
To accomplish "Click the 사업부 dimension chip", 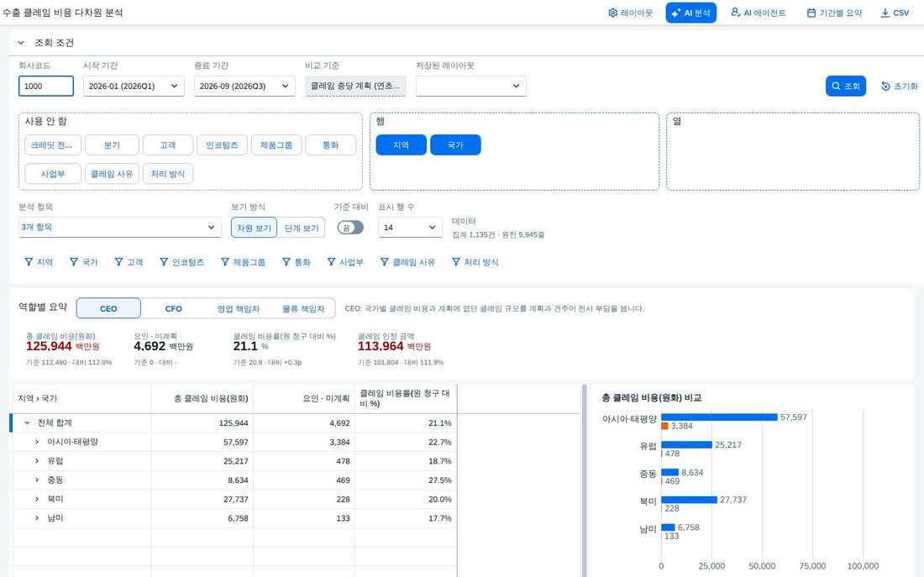I will click(52, 174).
